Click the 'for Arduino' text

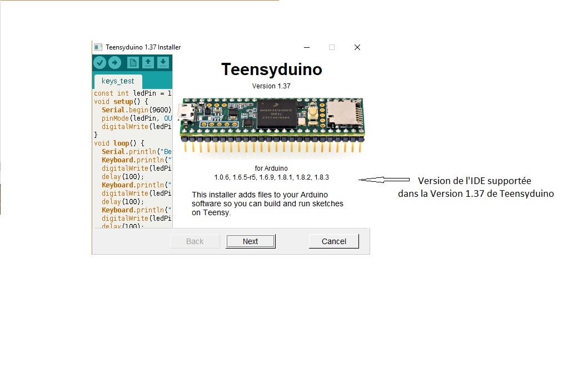pos(271,168)
